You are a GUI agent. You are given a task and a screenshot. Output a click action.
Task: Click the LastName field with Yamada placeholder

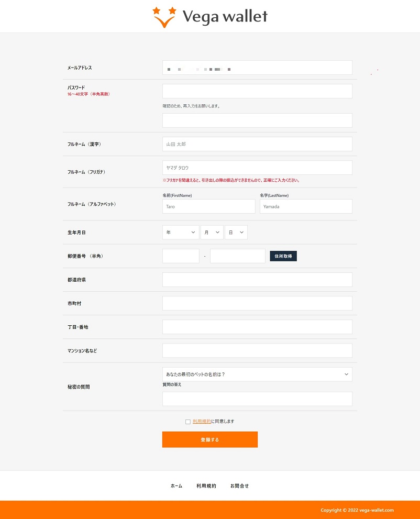coord(306,206)
